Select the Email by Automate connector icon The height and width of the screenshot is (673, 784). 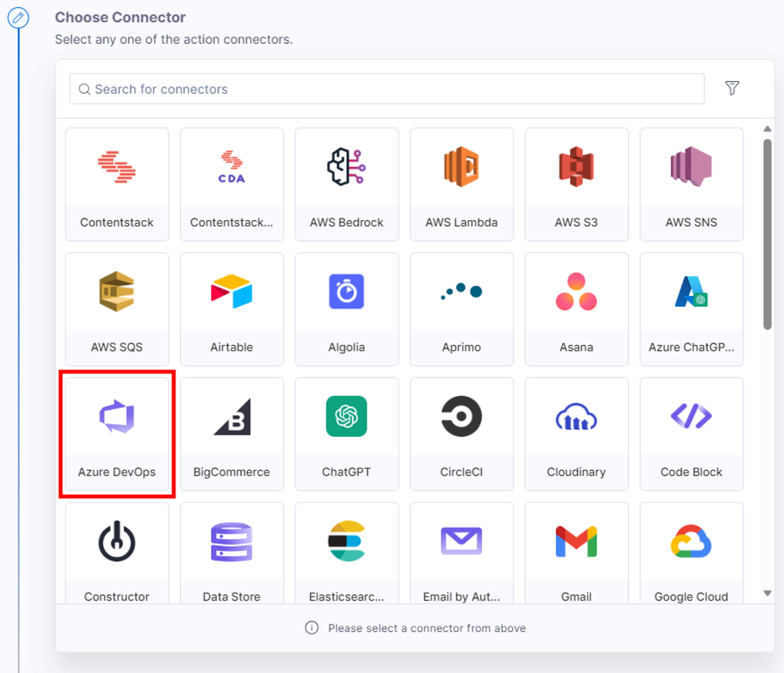click(461, 541)
